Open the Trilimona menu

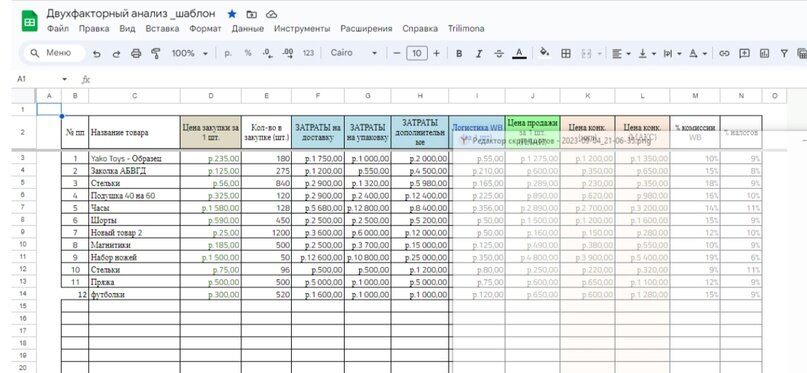coord(466,29)
